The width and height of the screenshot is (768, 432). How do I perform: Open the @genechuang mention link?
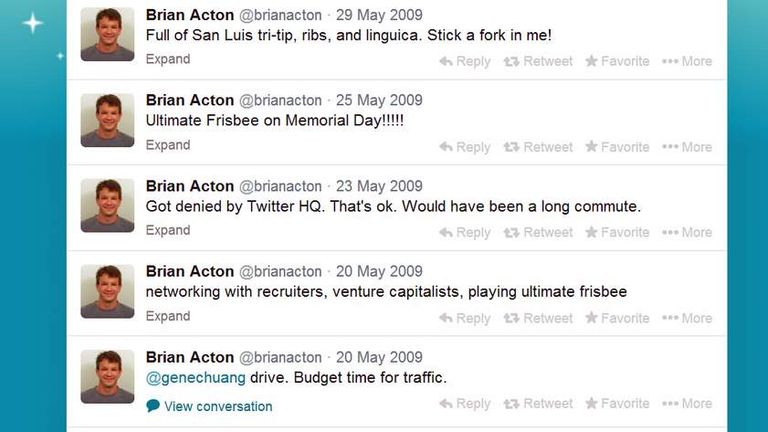tap(195, 378)
